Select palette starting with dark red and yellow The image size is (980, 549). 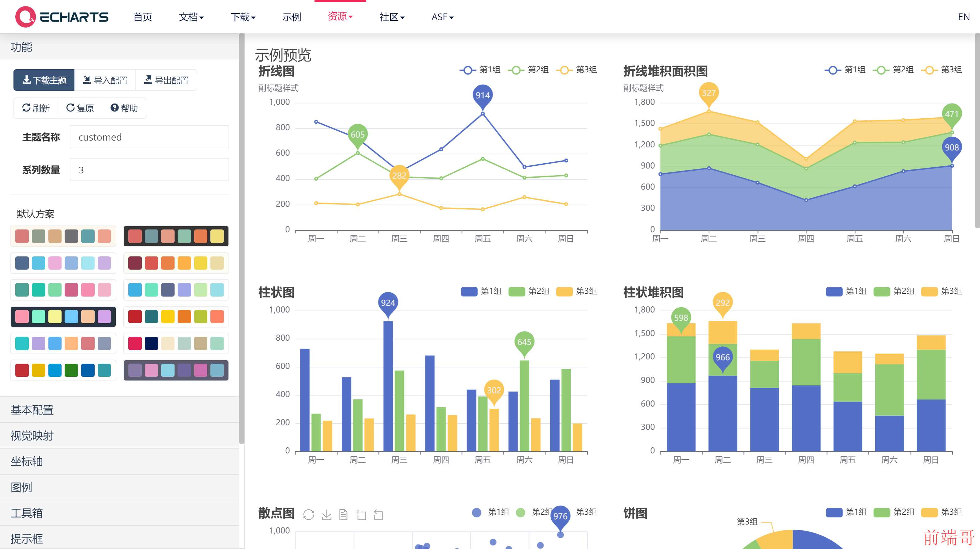pos(63,370)
